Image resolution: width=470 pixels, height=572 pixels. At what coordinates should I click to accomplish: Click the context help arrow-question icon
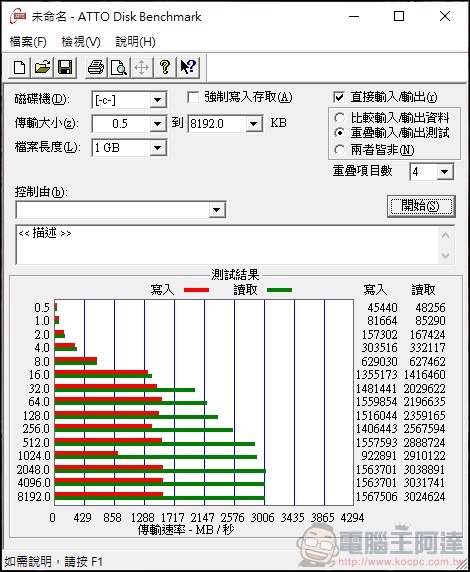[x=188, y=67]
